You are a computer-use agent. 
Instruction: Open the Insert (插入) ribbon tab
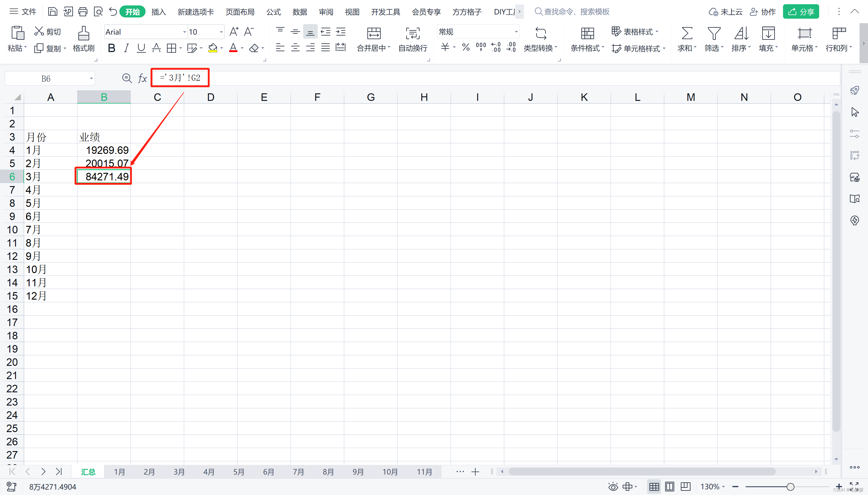(x=159, y=12)
